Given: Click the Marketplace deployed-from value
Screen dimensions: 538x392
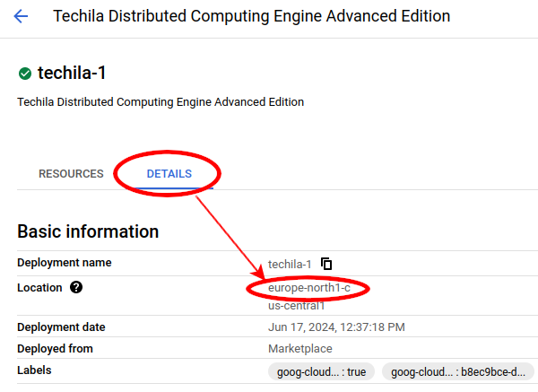Looking at the screenshot, I should (x=300, y=349).
